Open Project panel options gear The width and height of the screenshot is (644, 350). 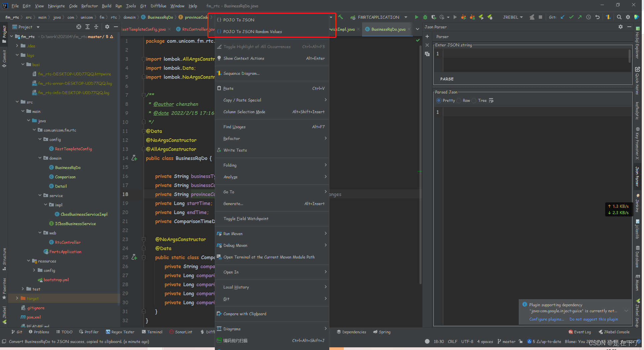click(107, 27)
